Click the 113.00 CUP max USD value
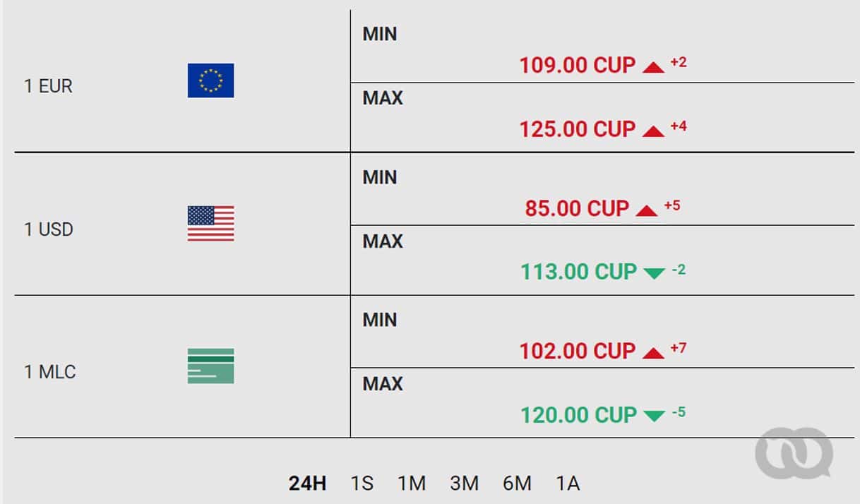This screenshot has height=504, width=860. pos(579,272)
